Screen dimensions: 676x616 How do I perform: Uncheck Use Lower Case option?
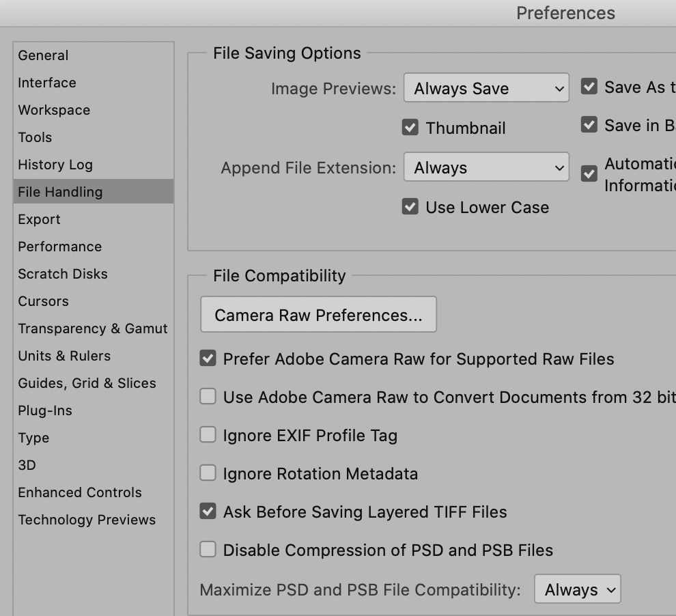410,207
